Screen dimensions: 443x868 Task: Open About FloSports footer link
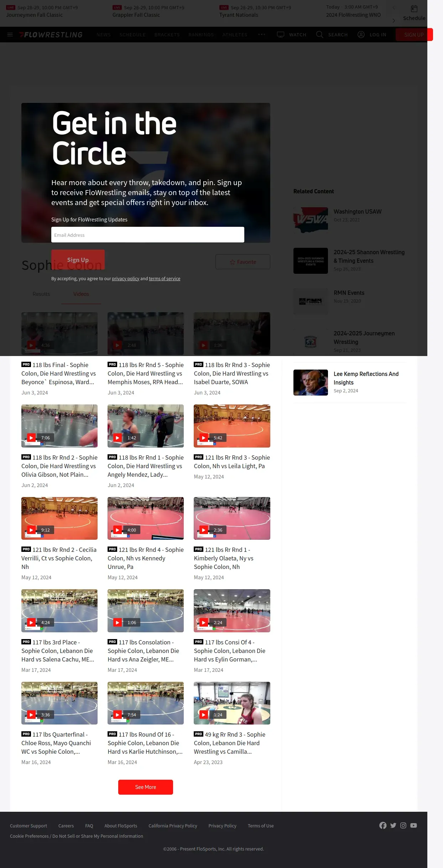point(121,826)
